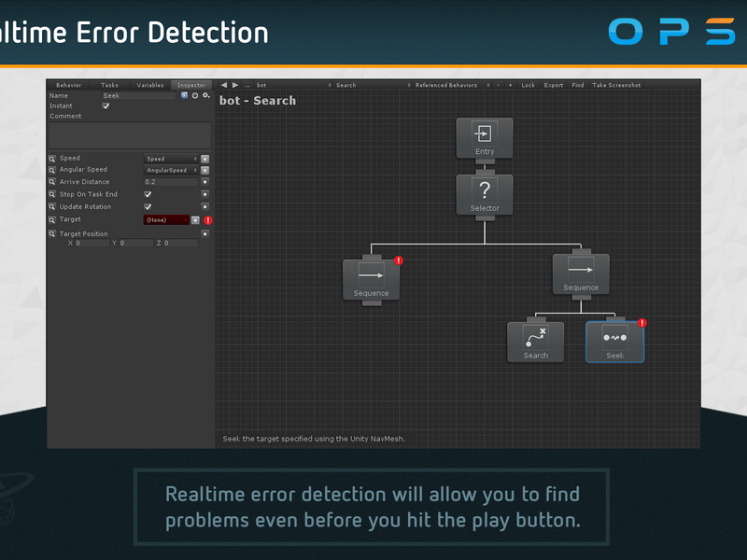Toggle the Instant checkbox
The height and width of the screenshot is (560, 747).
point(106,105)
